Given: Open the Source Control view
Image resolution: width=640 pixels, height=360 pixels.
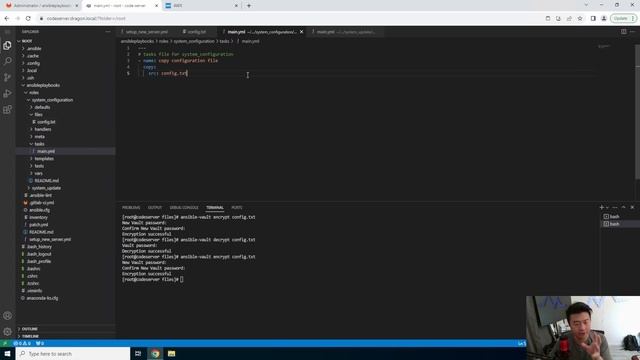Looking at the screenshot, I should [x=7, y=77].
